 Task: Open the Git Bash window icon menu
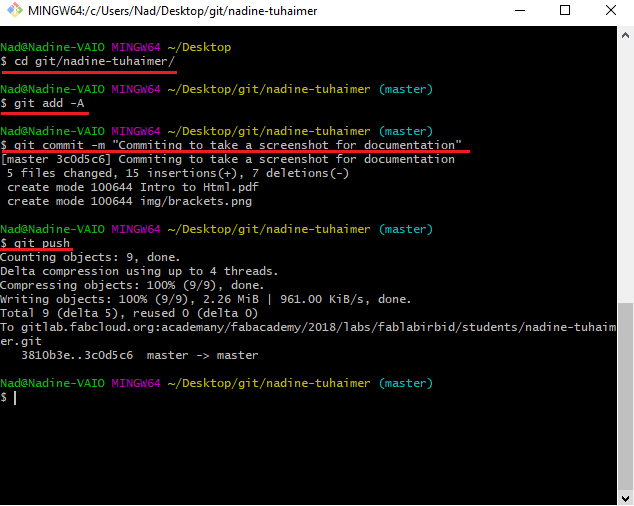pyautogui.click(x=15, y=11)
